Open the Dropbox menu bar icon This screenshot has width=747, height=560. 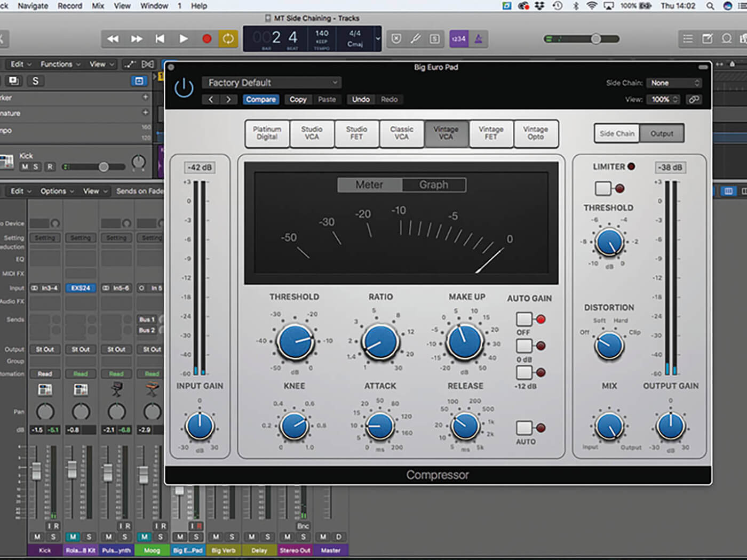[540, 6]
